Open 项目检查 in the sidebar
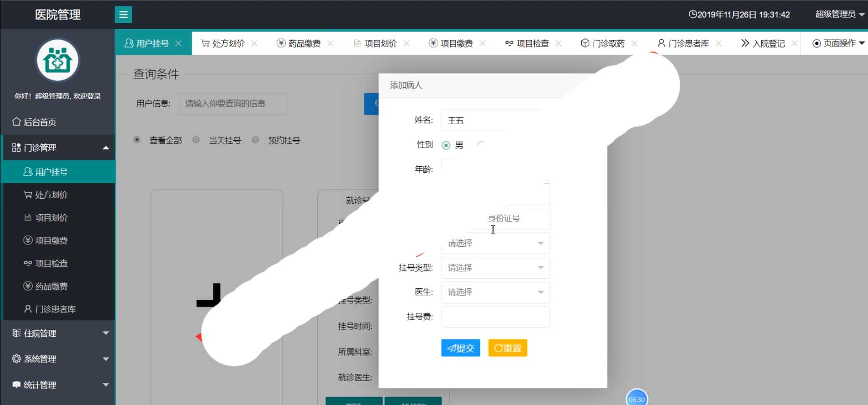Viewport: 868px width, 405px height. coord(51,263)
